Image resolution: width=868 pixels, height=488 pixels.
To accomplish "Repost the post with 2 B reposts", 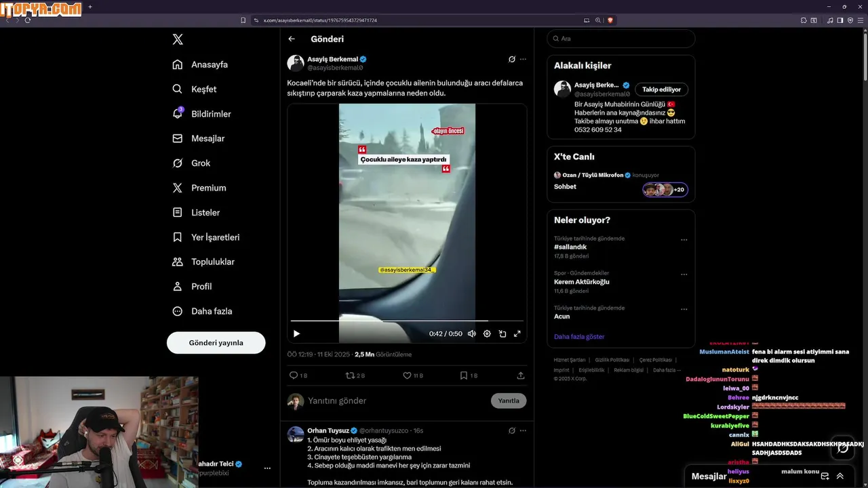I will coord(355,375).
